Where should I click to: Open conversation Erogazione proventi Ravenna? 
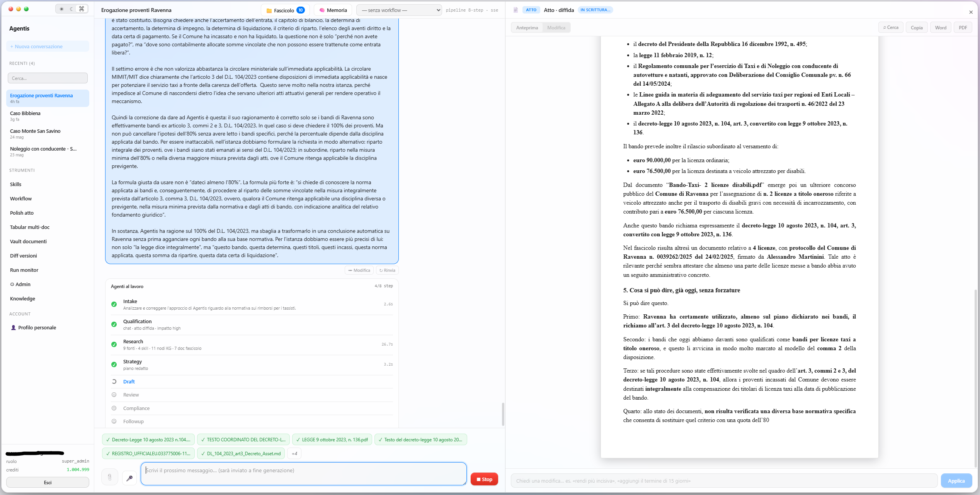point(48,98)
